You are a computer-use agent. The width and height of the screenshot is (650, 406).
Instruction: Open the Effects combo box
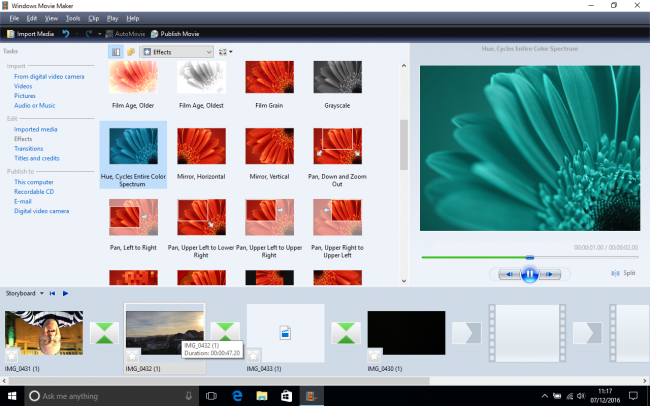click(177, 52)
